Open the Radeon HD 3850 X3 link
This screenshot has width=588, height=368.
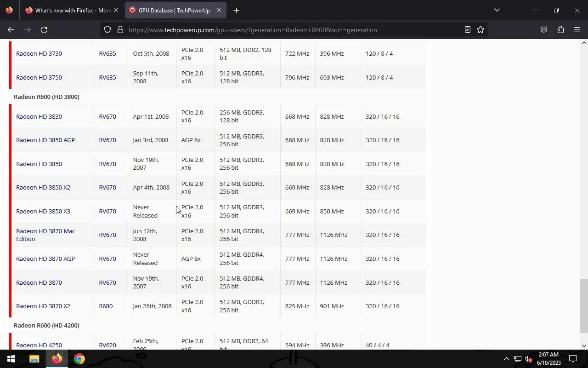point(43,211)
